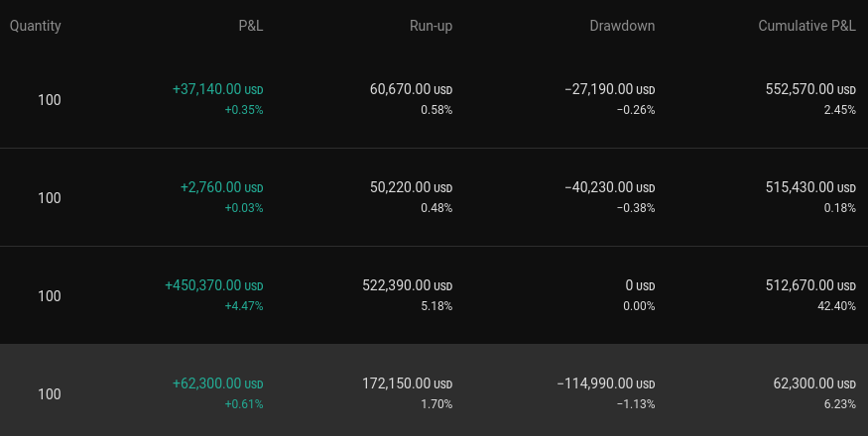Click the −114,990.00 USD drawdown cell

605,383
